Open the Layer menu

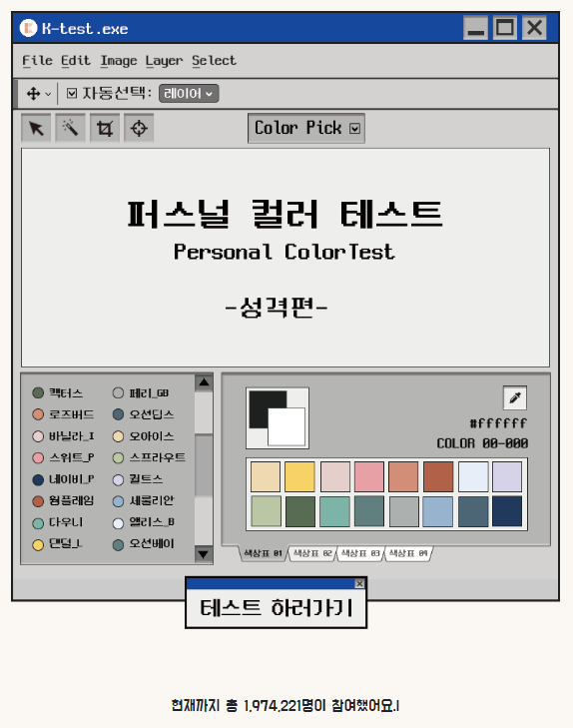tap(165, 61)
